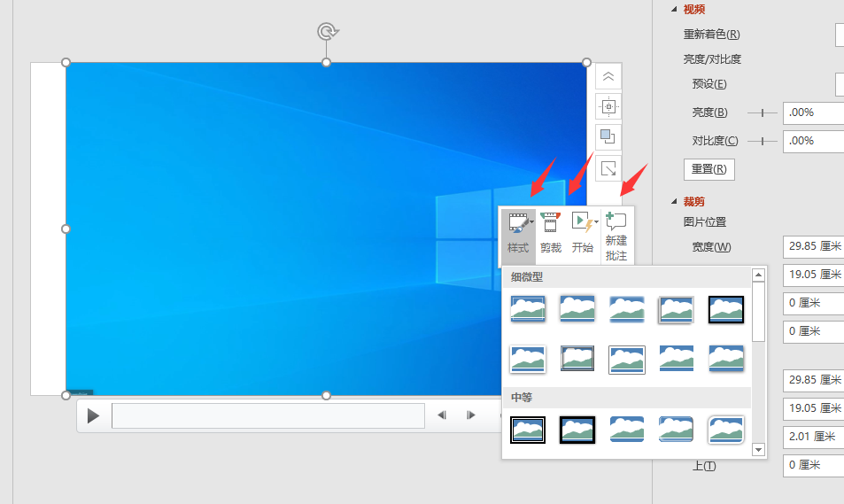The height and width of the screenshot is (504, 844).
Task: Apply the fourth style in 细微型 second row
Action: click(676, 359)
